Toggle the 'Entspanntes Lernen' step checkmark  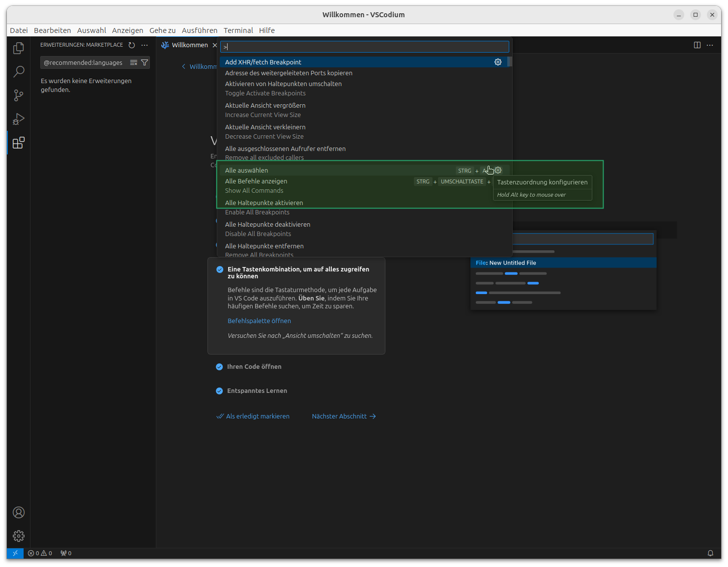click(219, 391)
